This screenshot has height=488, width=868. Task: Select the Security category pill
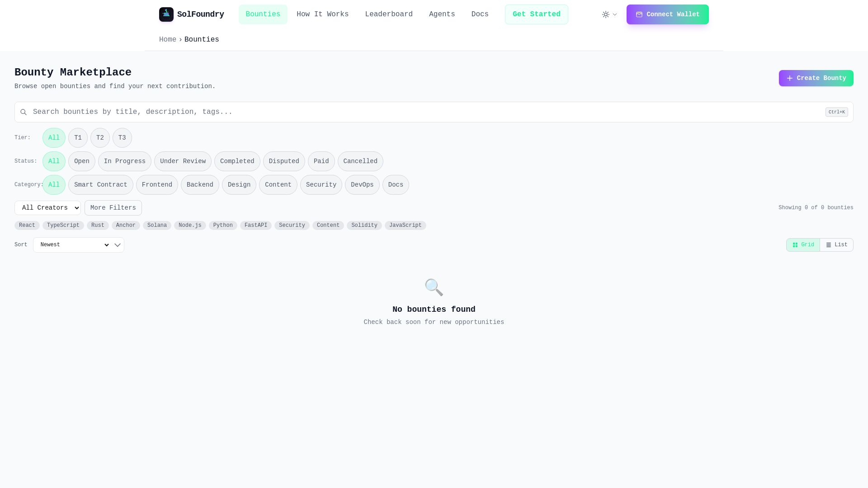[321, 185]
